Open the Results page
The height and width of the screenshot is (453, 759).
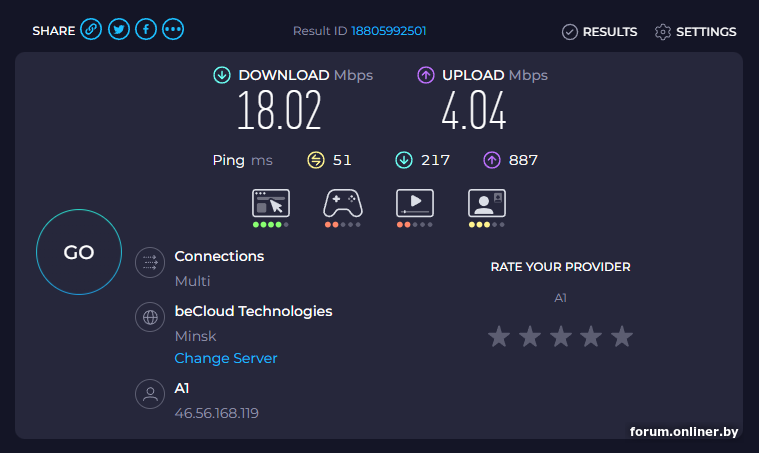599,32
